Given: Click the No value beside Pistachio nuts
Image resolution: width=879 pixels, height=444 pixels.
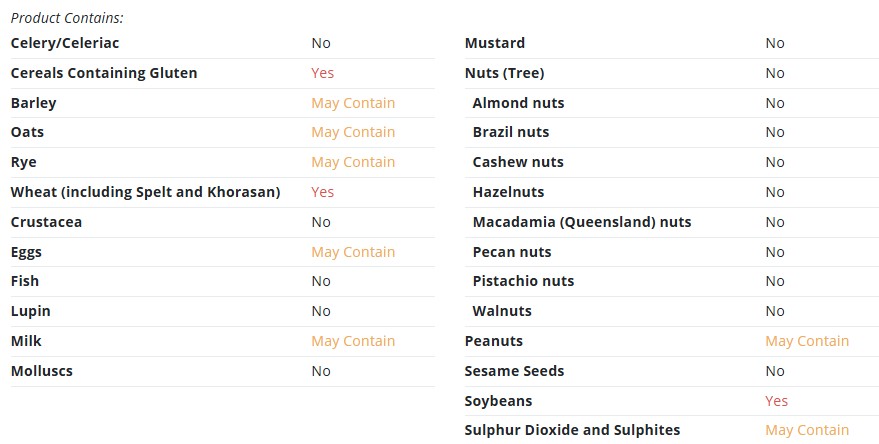Looking at the screenshot, I should click(x=775, y=281).
